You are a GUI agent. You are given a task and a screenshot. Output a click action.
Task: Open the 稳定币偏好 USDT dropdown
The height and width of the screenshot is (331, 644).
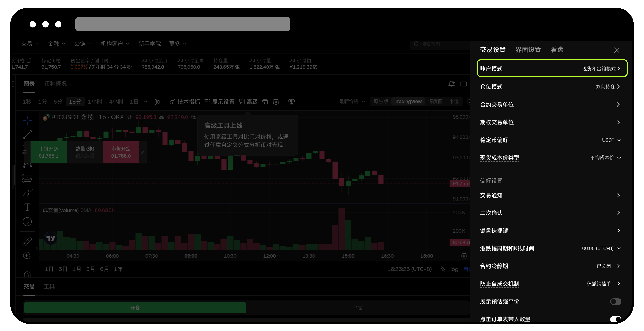611,140
